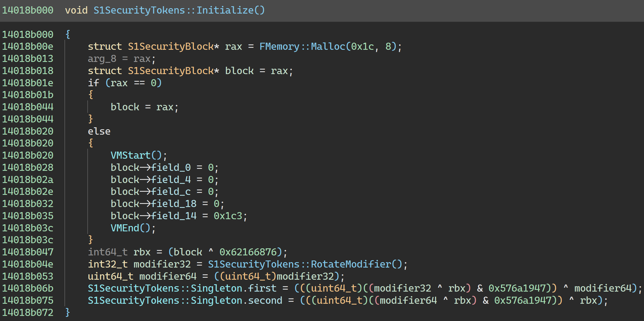
Task: Click the else keyword
Action: [x=99, y=131]
